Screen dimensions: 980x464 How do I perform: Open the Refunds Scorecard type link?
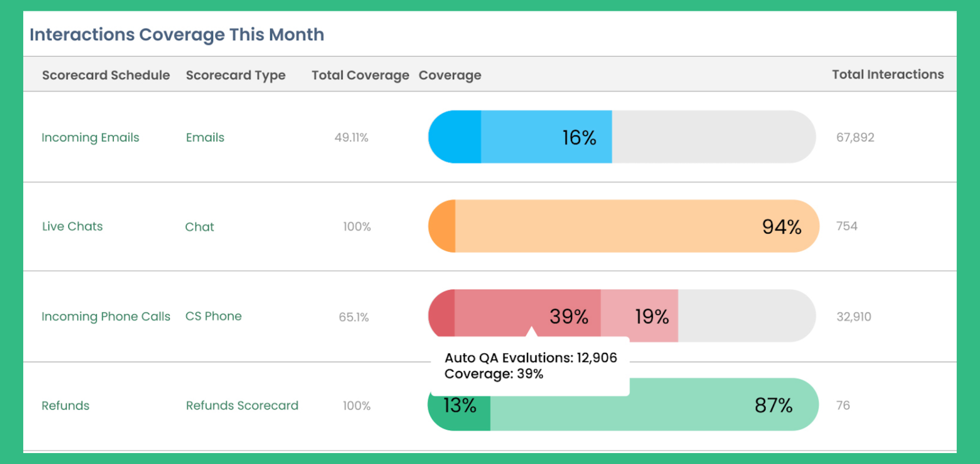click(x=242, y=405)
